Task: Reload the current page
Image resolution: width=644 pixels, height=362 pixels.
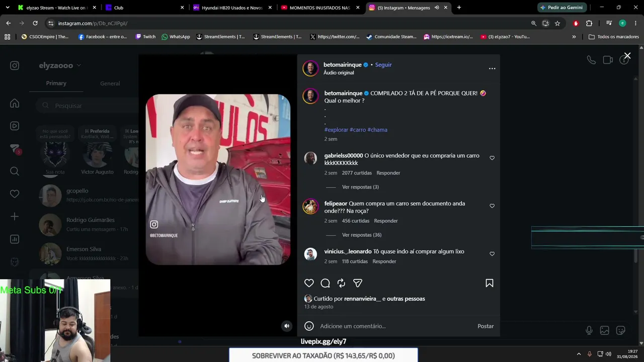Action: 35,23
